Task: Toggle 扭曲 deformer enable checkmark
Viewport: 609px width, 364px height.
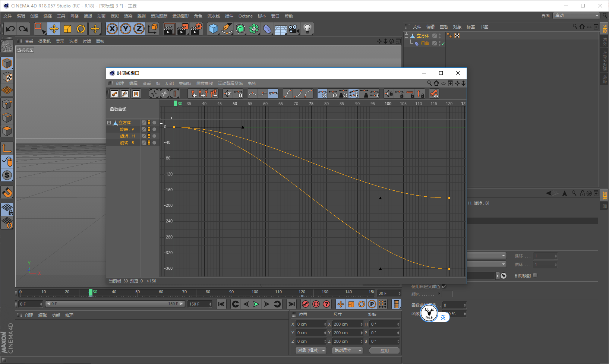Action: tap(443, 43)
